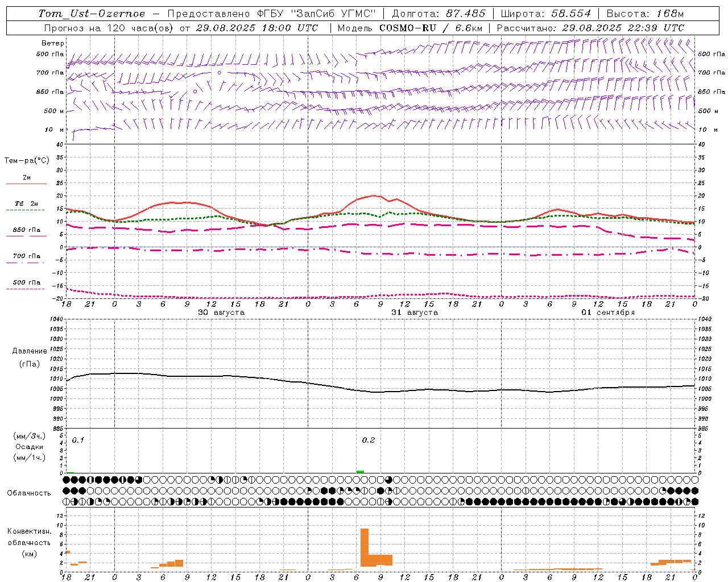Click the Рассчитано: 29.08.2025 22:39 UTC timestamp

[x=590, y=28]
